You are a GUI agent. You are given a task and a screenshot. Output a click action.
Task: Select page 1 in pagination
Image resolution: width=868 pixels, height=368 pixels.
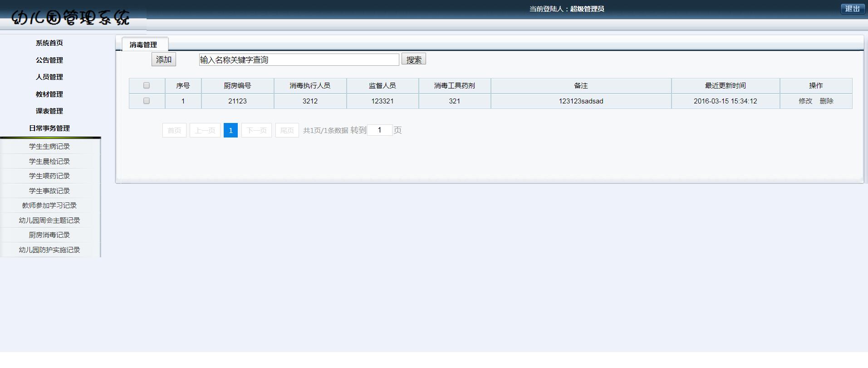[x=230, y=130]
